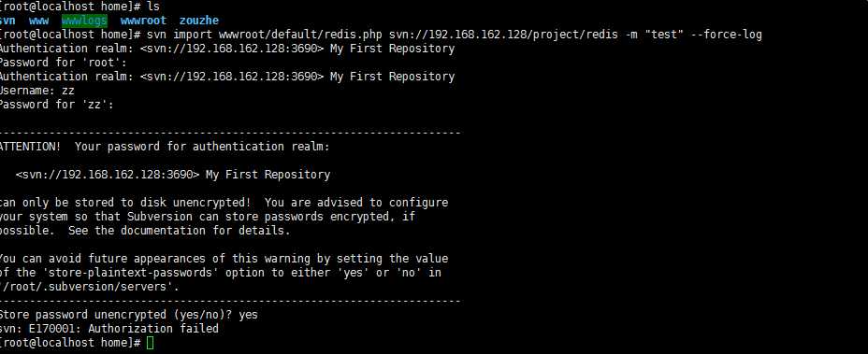Click the highlighted wwwlogs directory name
Viewport: 868px width, 354px height.
(84, 21)
